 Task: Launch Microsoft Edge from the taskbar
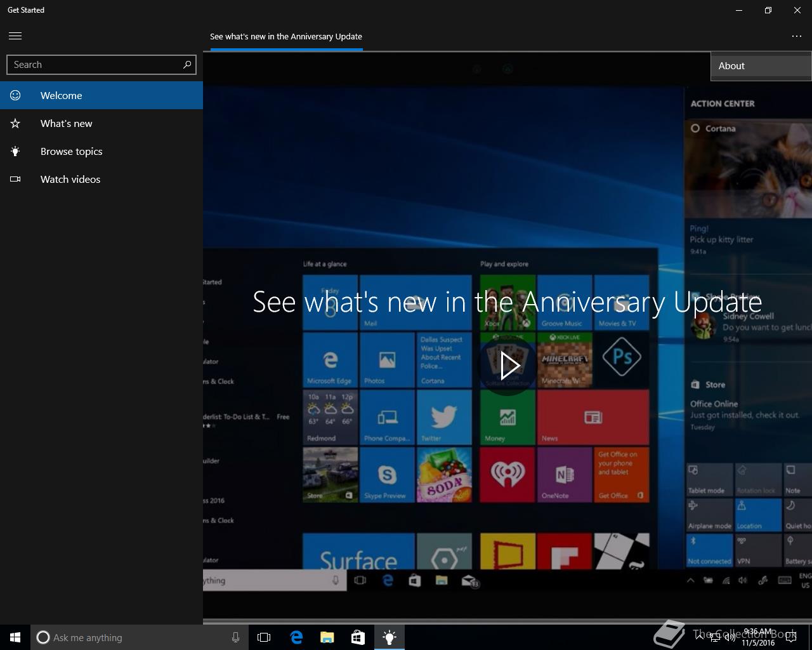pyautogui.click(x=296, y=637)
